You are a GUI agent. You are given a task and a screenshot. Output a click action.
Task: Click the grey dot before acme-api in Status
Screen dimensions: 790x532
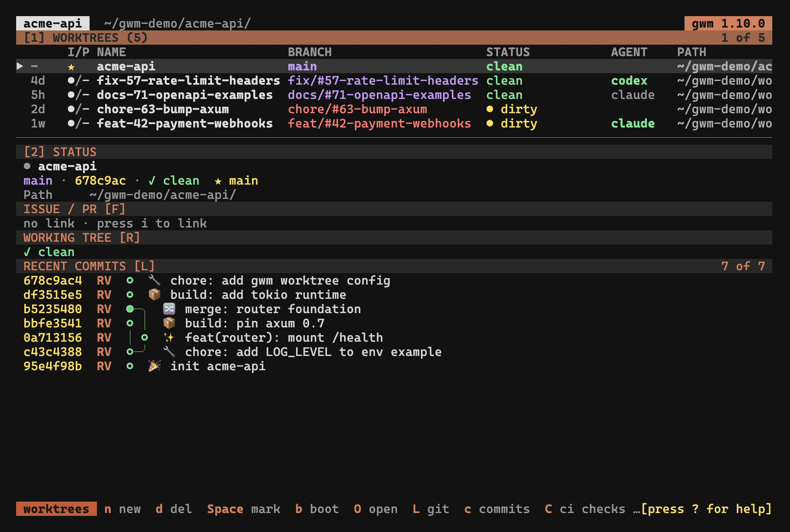27,166
